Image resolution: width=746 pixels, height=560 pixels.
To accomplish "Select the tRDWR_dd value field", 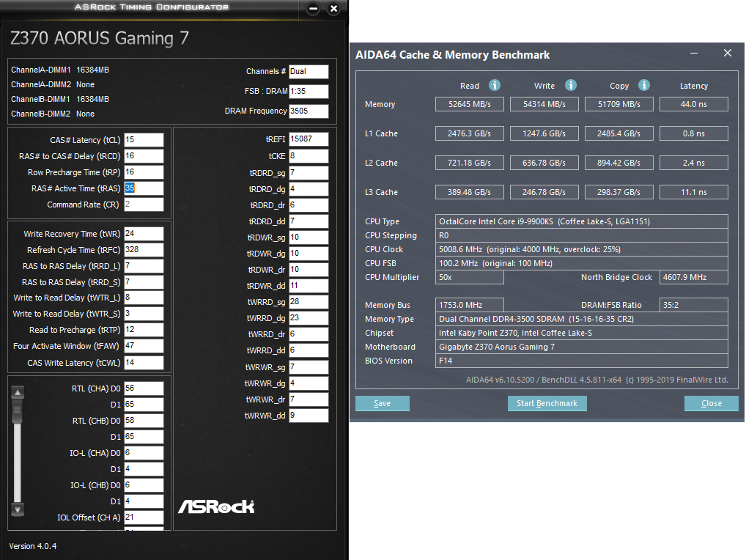I will pos(309,285).
